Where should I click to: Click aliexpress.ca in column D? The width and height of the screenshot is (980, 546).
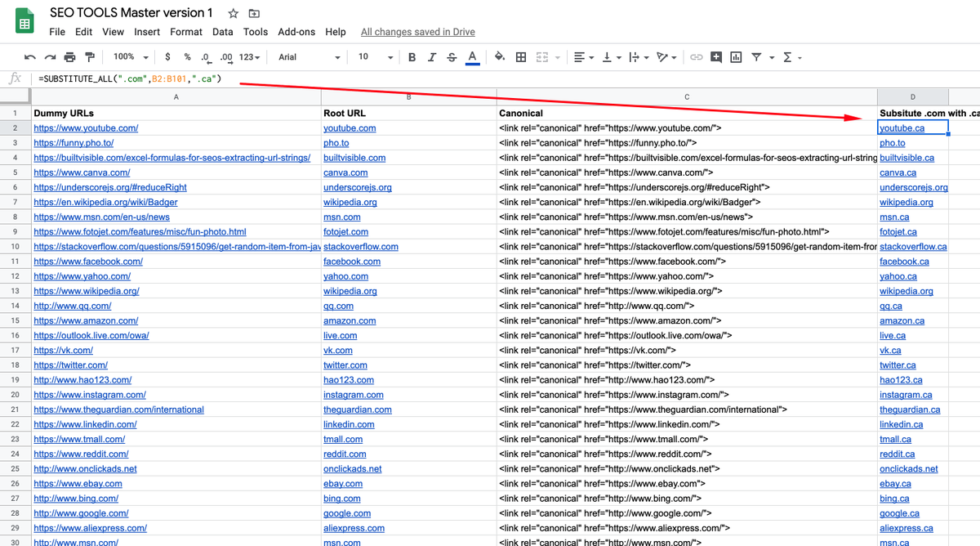click(906, 528)
